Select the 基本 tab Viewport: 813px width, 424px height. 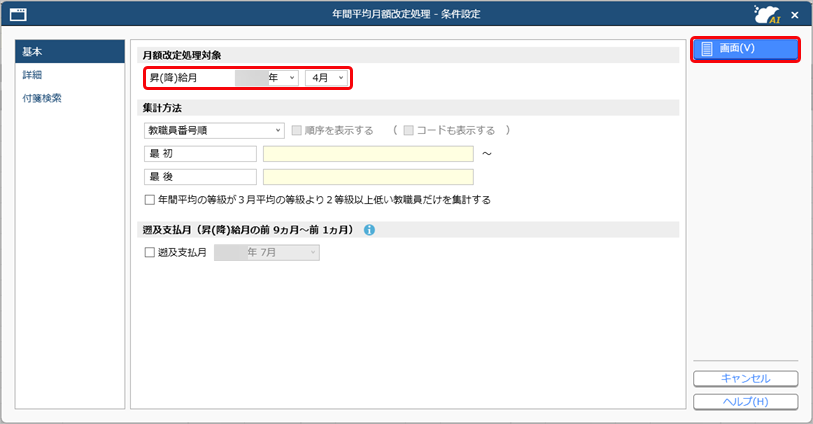(x=70, y=51)
